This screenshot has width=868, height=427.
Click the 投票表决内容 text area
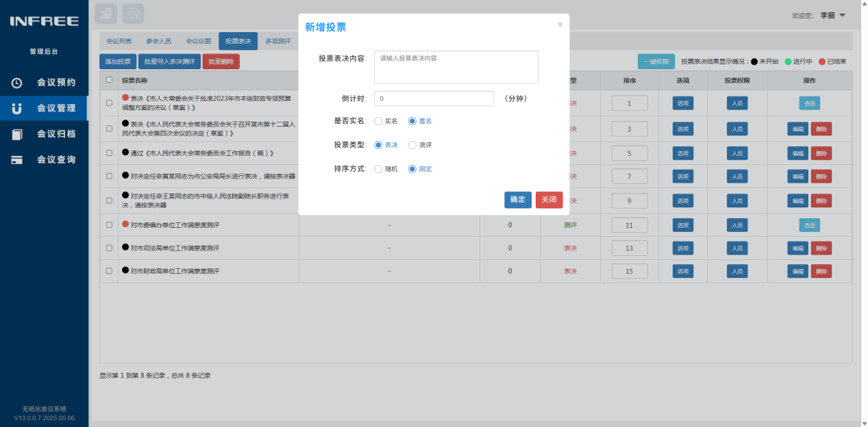point(456,67)
